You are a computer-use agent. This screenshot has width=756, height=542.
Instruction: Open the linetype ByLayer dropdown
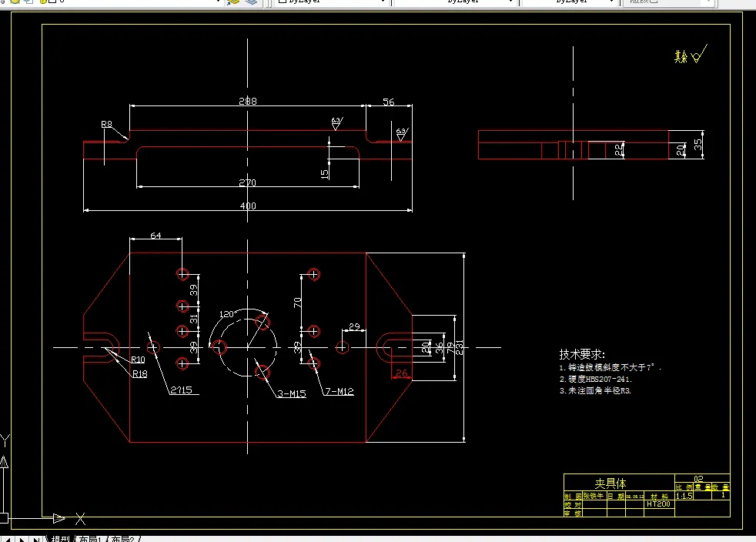point(454,2)
